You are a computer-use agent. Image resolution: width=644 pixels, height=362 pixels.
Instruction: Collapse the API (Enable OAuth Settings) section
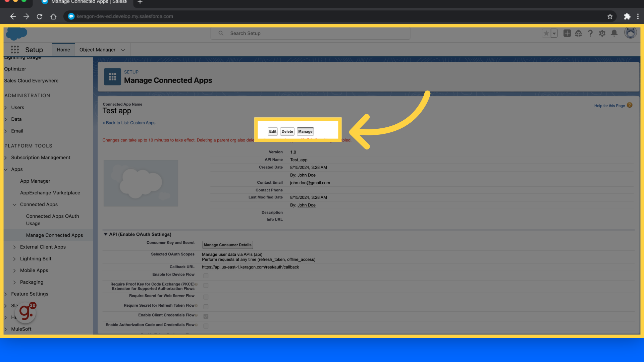106,234
